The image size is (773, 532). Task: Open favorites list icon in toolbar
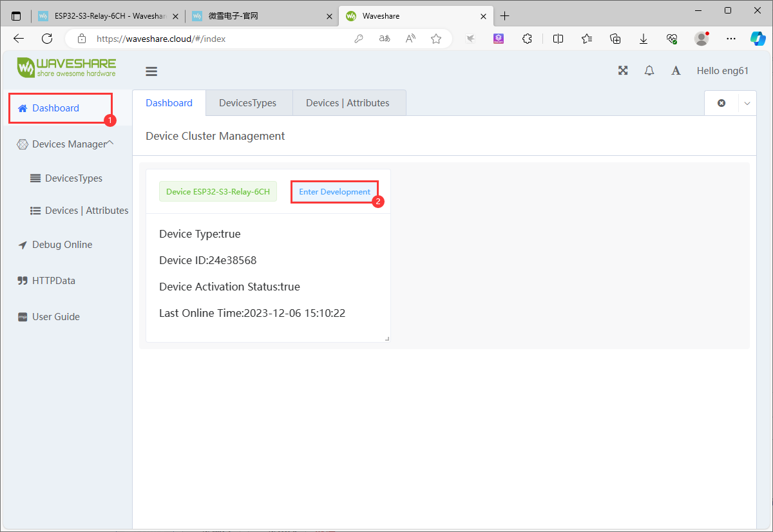click(587, 39)
